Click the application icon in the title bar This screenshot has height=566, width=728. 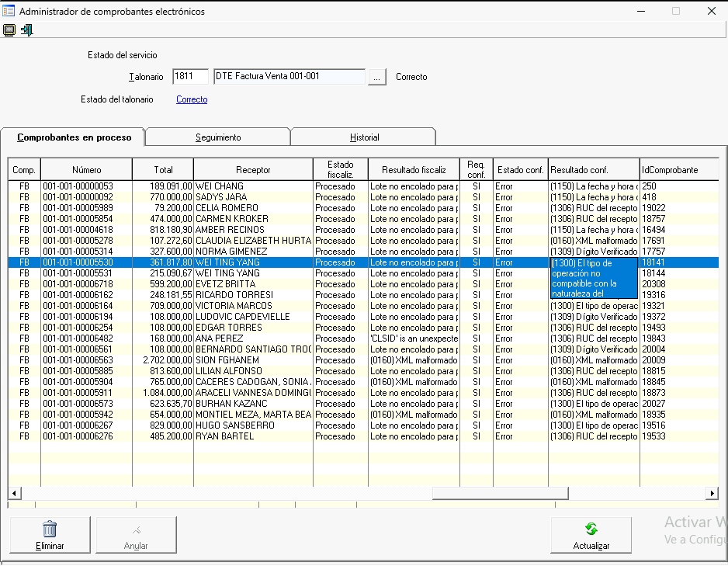(9, 12)
